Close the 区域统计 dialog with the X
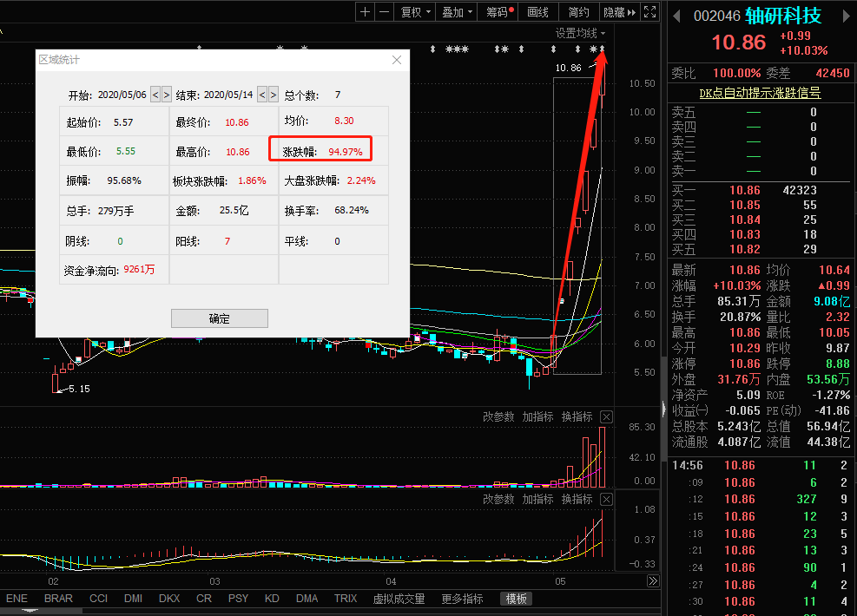Image resolution: width=857 pixels, height=616 pixels. [x=397, y=60]
